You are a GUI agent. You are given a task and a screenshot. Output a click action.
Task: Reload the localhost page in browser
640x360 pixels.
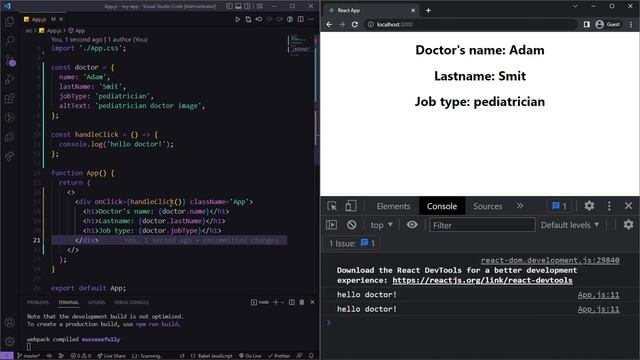click(355, 24)
